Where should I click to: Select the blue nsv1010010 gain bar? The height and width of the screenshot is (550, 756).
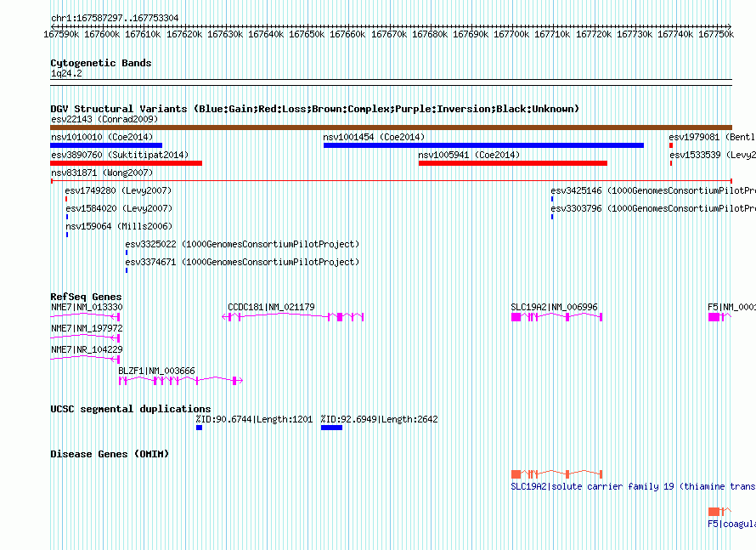tap(106, 145)
